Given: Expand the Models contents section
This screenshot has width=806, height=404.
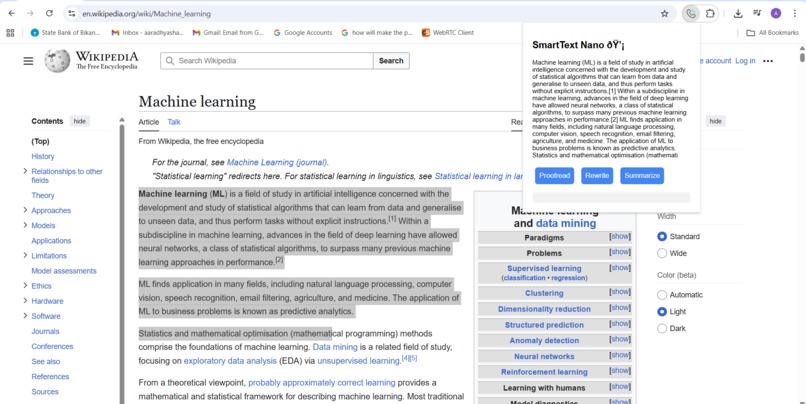Looking at the screenshot, I should pos(25,225).
